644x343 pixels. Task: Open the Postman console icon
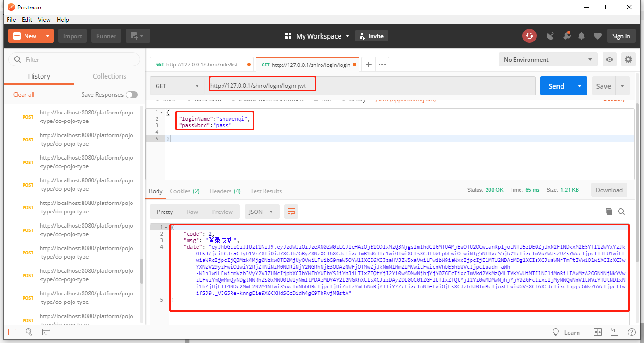46,332
